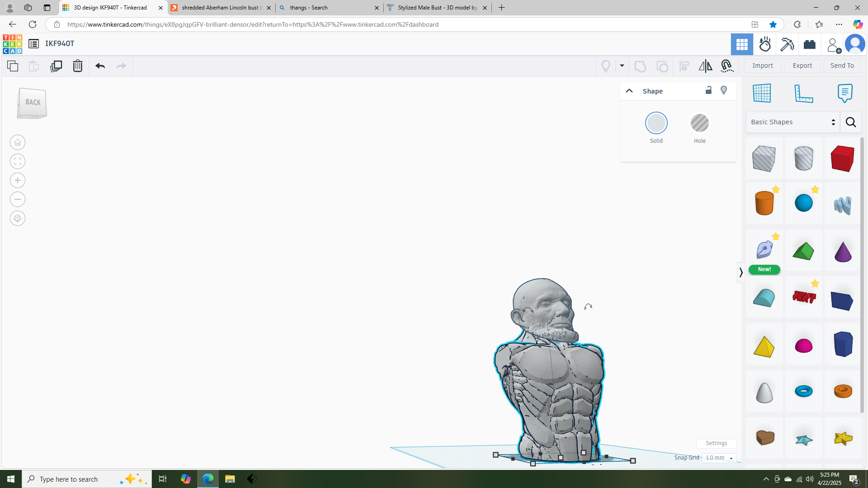This screenshot has height=488, width=868.
Task: Switch to the thangs - Search tab
Action: coord(330,8)
